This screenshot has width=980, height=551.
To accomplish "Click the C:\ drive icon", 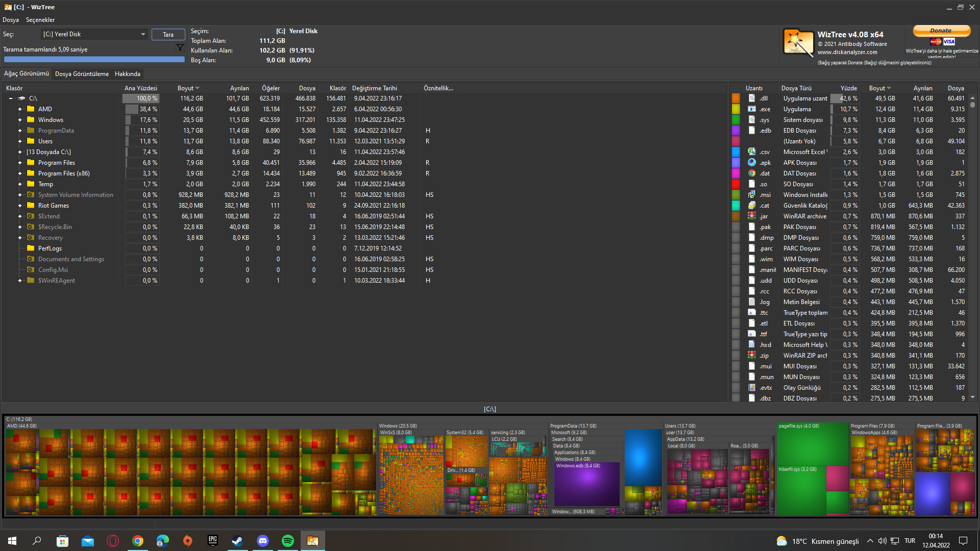I will [x=22, y=98].
